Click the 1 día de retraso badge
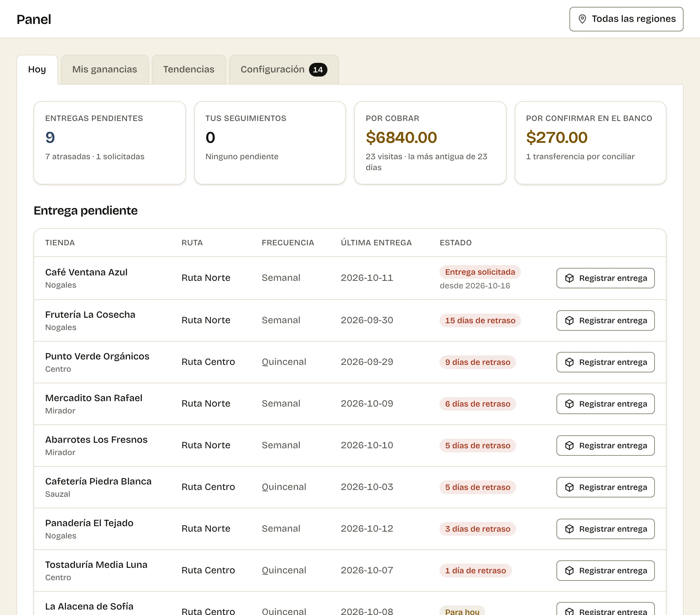 [x=475, y=571]
